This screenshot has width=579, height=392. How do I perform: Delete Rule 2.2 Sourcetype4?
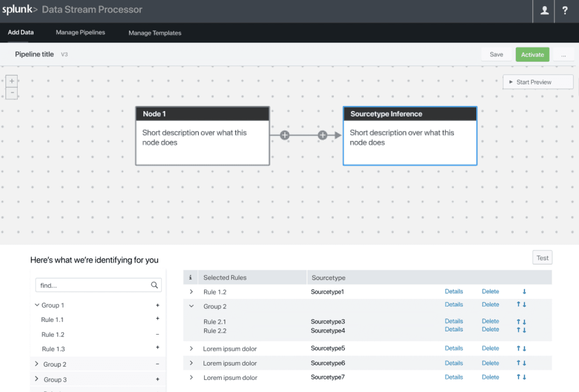click(490, 329)
